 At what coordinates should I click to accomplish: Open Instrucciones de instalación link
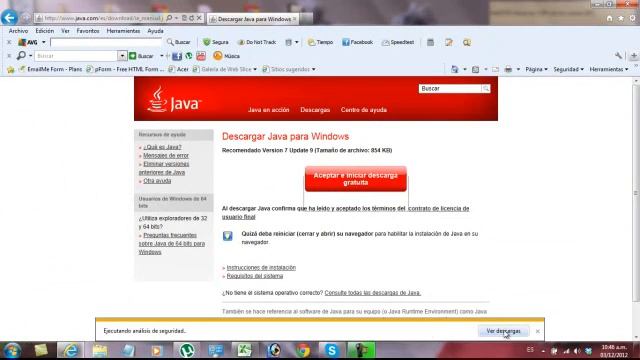(x=261, y=268)
